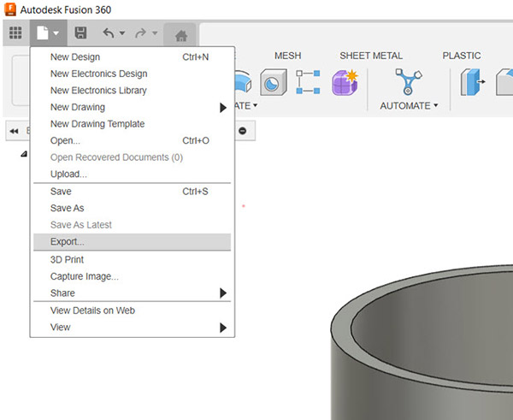513x420 pixels.
Task: Select the shell tool cube icon
Action: pos(274,84)
